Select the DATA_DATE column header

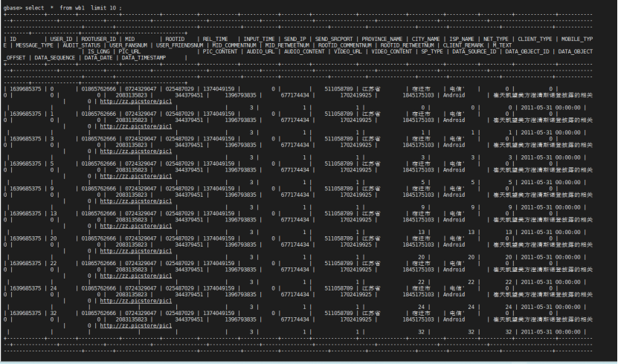(x=98, y=58)
